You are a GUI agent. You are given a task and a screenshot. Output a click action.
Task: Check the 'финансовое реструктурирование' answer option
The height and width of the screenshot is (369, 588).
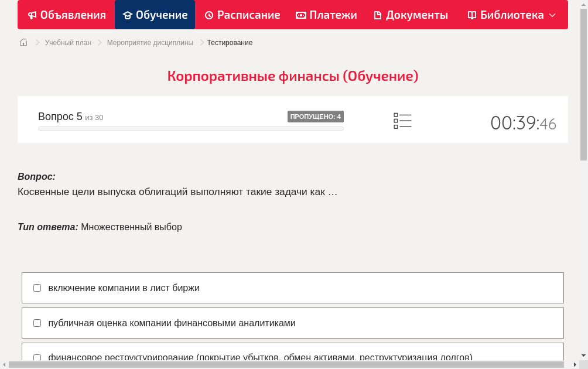(37, 358)
